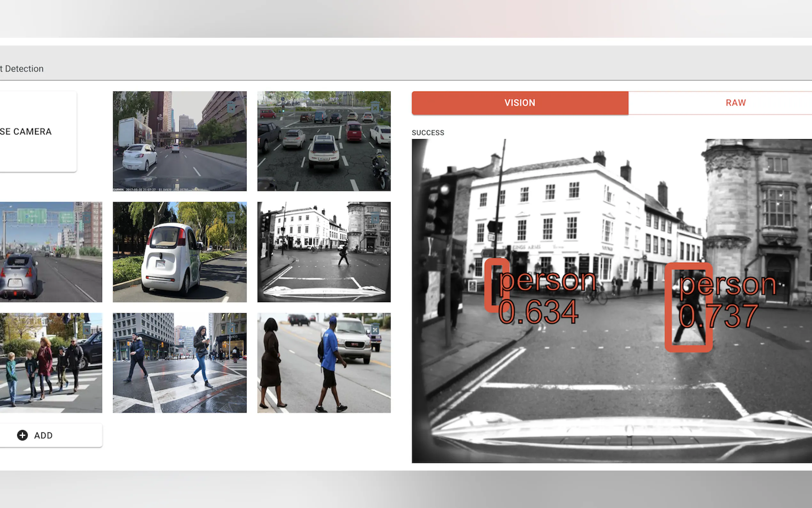
Task: Click the 'Detection' header title text
Action: pyautogui.click(x=24, y=69)
